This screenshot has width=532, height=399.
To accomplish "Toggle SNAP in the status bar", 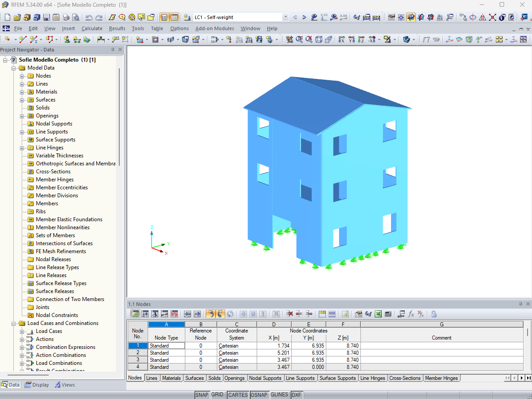I will pyautogui.click(x=202, y=395).
